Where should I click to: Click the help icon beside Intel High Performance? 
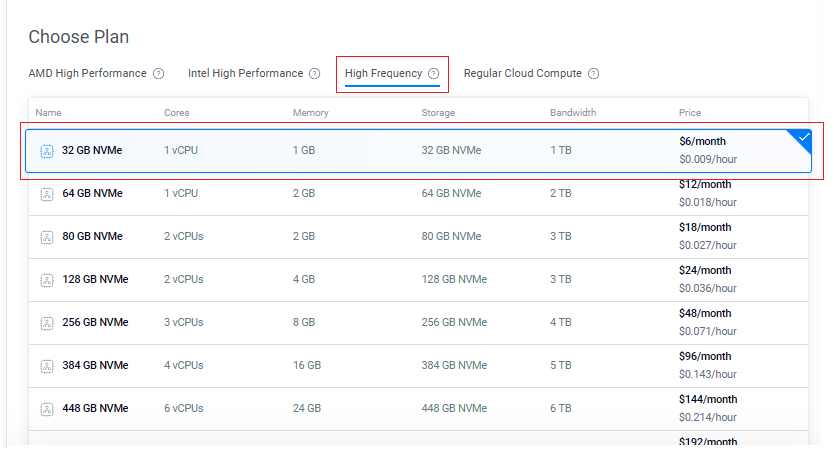(314, 74)
